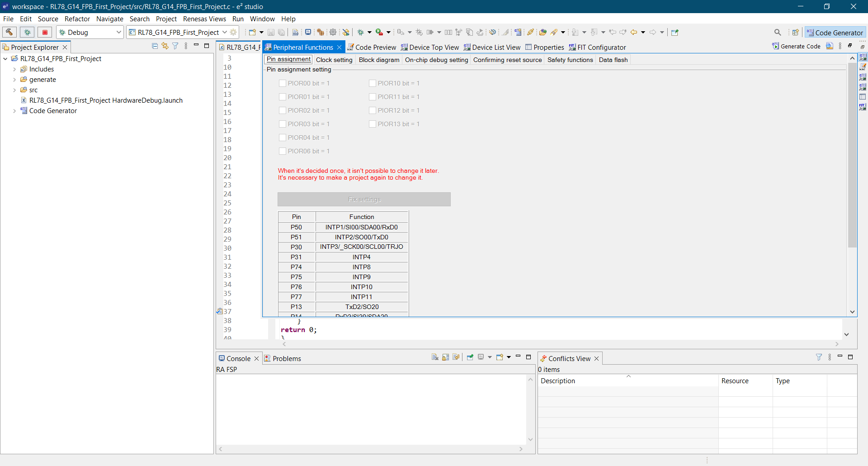
Task: Open the Renesas Views menu
Action: click(x=204, y=19)
